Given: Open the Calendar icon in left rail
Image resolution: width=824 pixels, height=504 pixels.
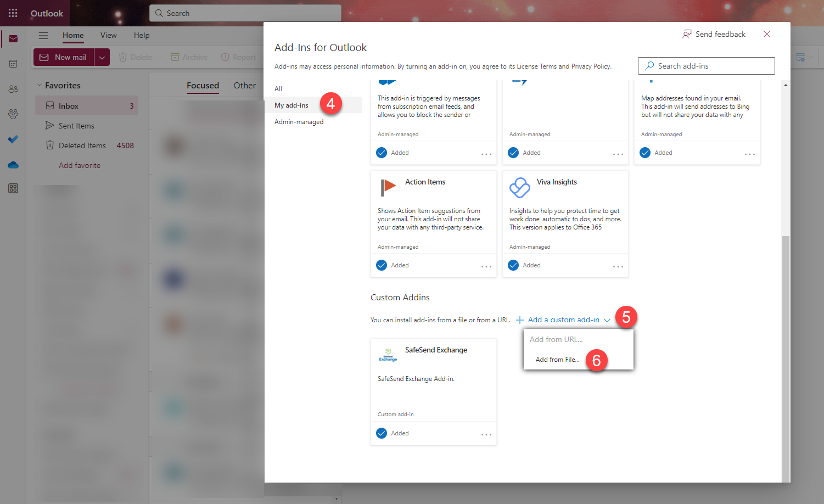Looking at the screenshot, I should pyautogui.click(x=13, y=64).
